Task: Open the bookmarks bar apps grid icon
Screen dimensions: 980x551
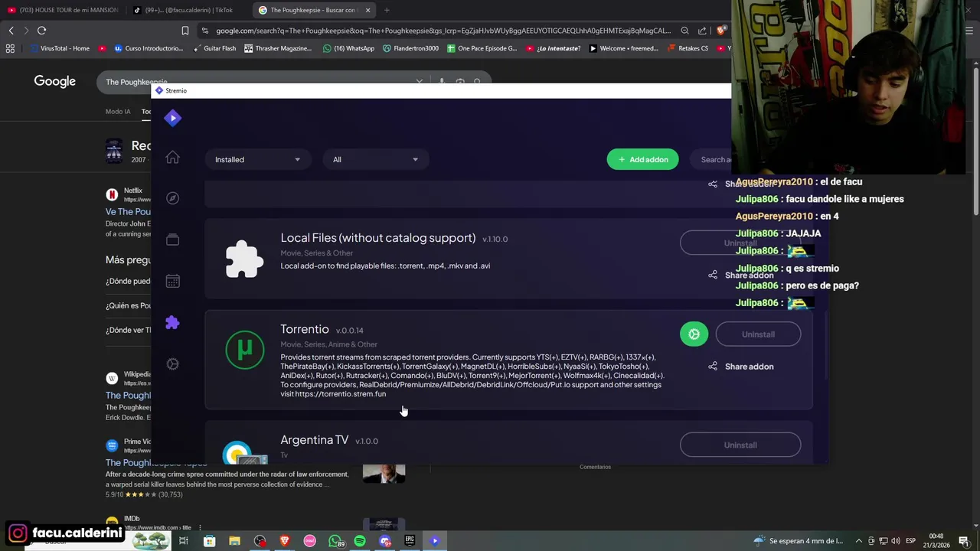Action: tap(10, 48)
